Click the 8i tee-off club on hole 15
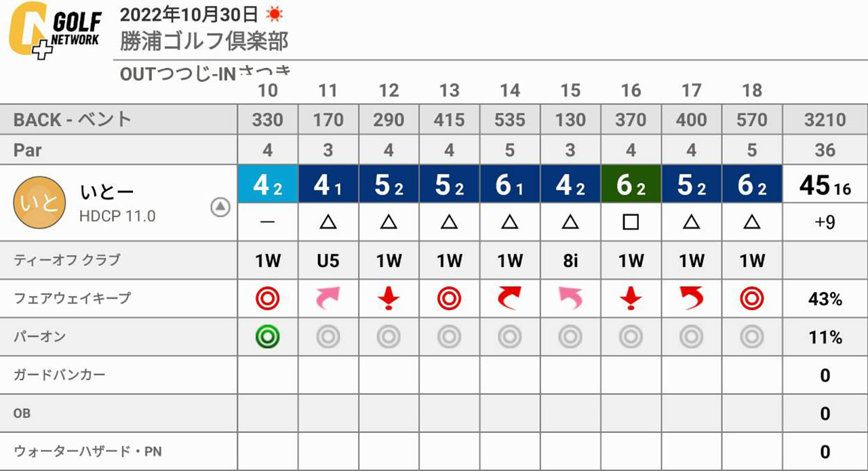 coord(570,261)
